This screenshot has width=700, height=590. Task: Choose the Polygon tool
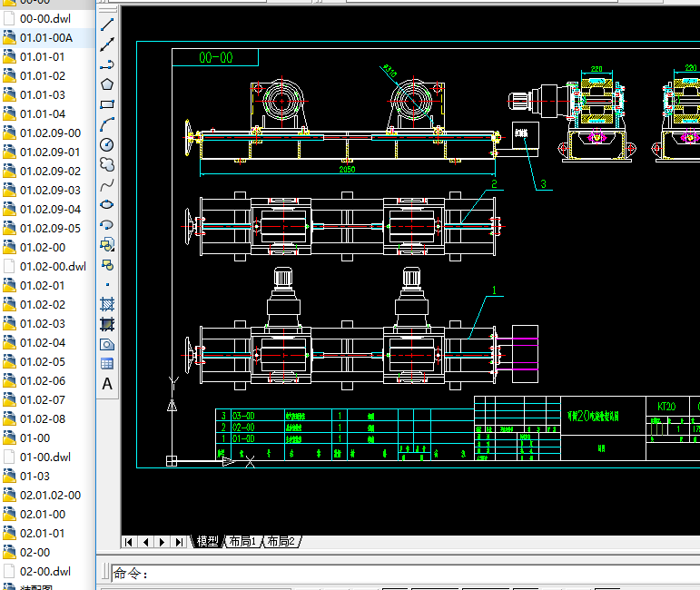pyautogui.click(x=107, y=84)
